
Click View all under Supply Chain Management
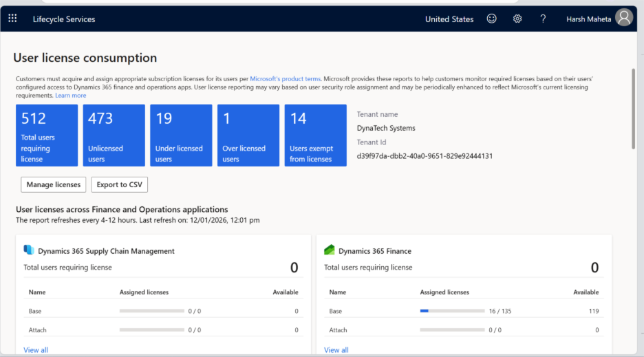pyautogui.click(x=36, y=350)
